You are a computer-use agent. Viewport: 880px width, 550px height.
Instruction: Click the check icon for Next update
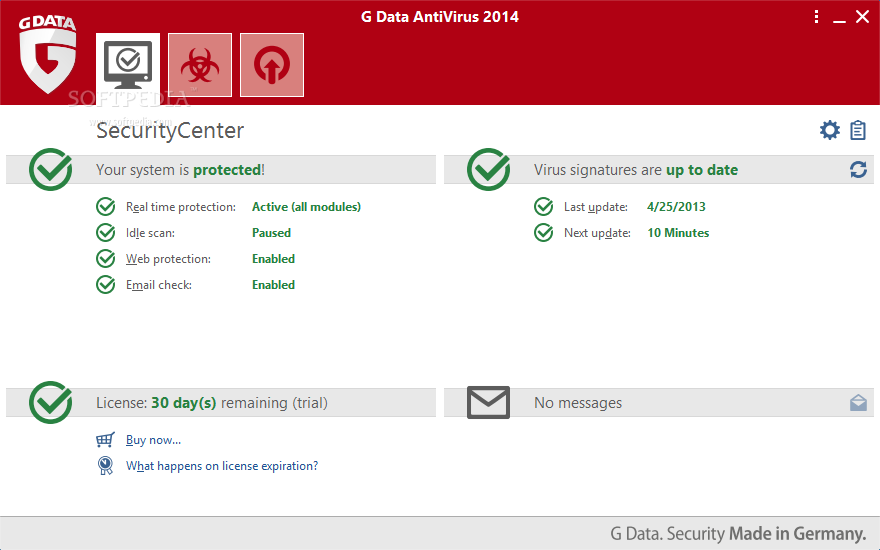pyautogui.click(x=543, y=232)
